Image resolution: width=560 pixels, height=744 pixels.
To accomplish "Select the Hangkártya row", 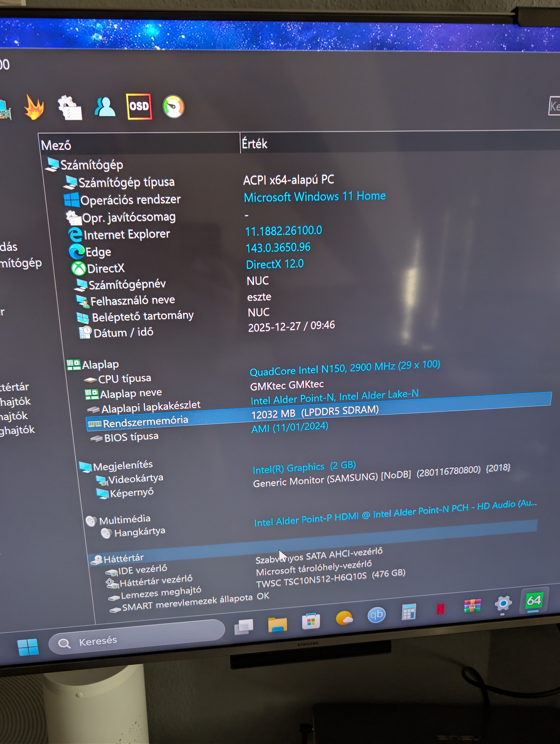I will (133, 532).
